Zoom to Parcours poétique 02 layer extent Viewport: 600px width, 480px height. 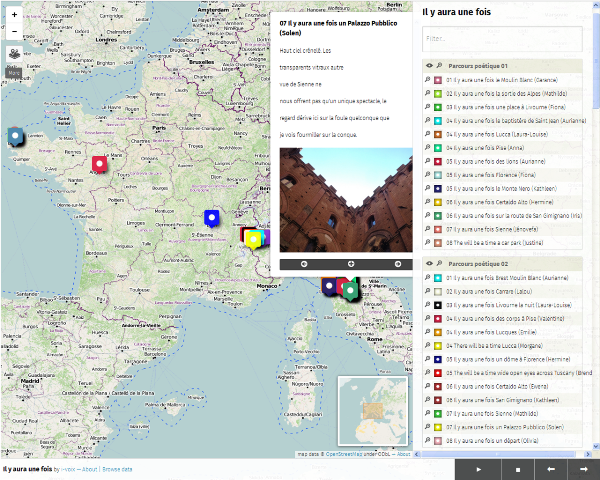439,263
